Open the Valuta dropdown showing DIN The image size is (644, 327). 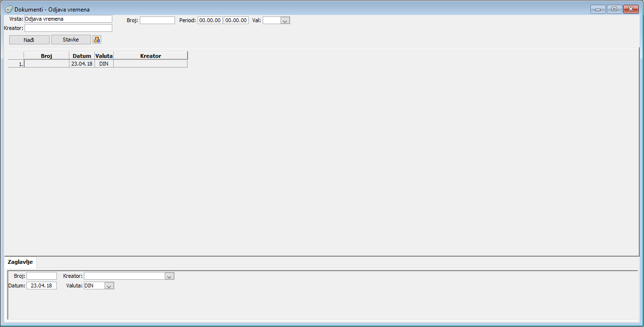click(109, 286)
